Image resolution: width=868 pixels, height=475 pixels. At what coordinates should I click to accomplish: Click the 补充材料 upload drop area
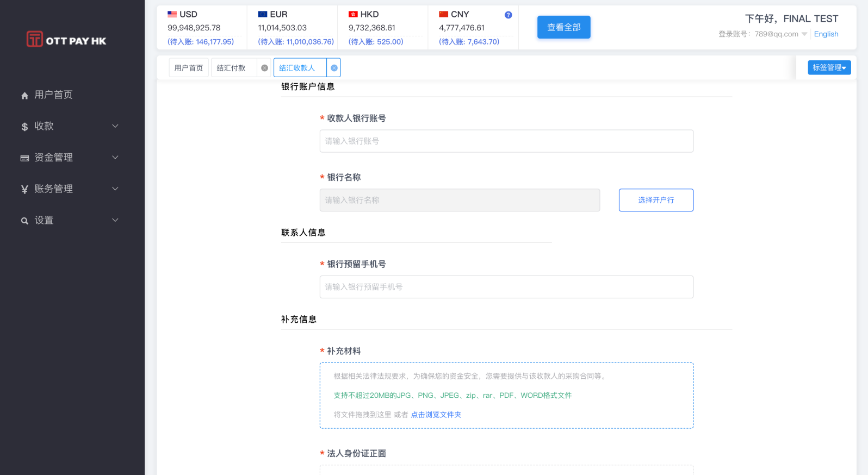[506, 396]
